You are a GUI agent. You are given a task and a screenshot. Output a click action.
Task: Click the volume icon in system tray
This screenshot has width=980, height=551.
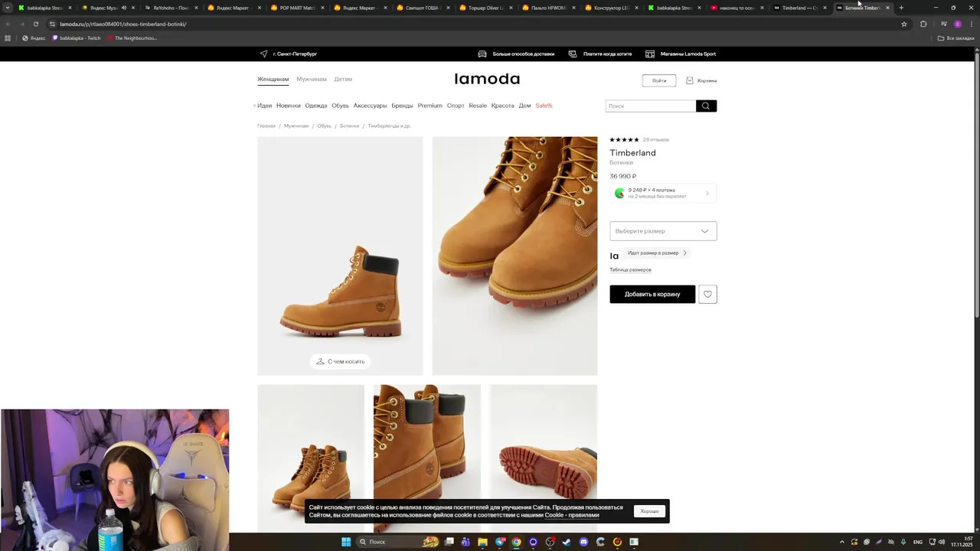pyautogui.click(x=942, y=542)
